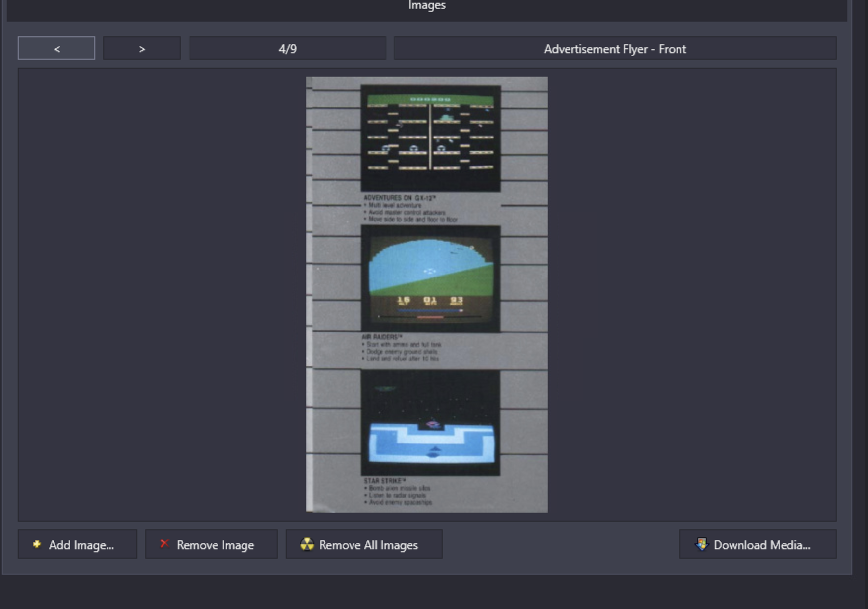Viewport: 868px width, 609px height.
Task: Go to the previous image with the < button
Action: pyautogui.click(x=56, y=48)
